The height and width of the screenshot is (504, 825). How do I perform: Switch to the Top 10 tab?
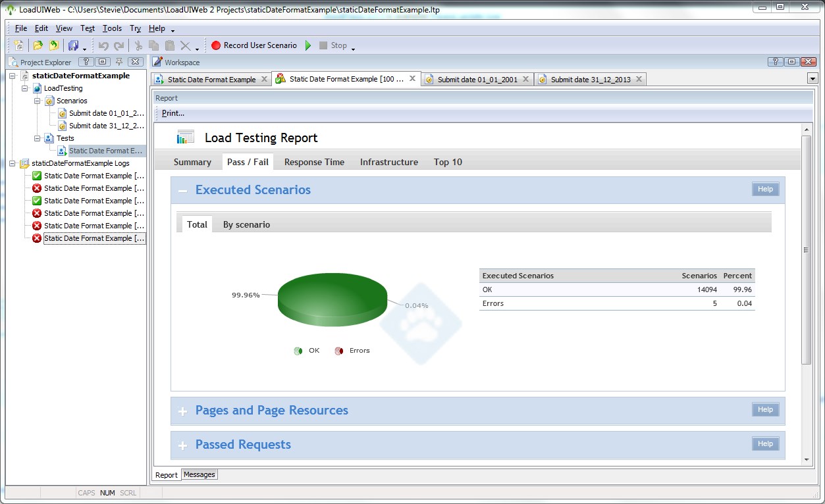448,162
